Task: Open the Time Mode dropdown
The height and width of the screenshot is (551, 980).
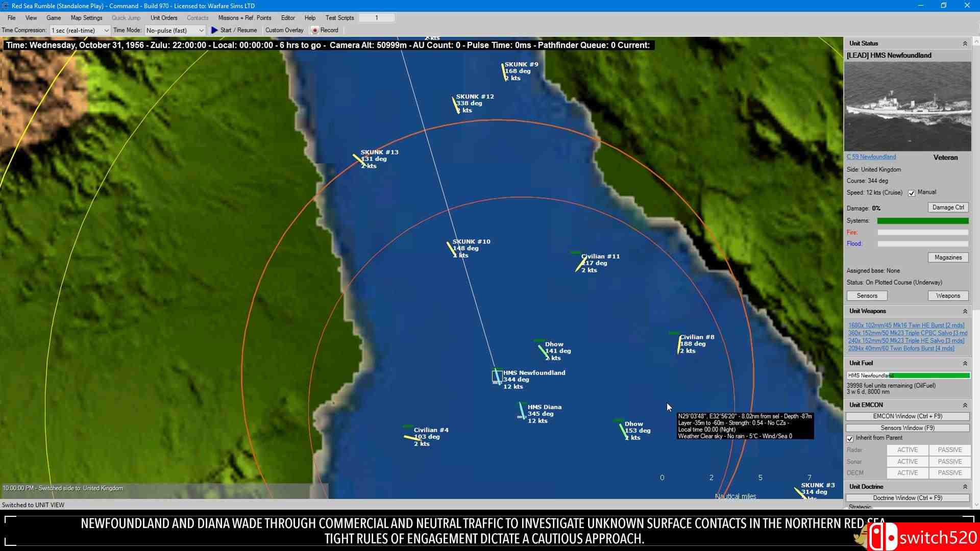Action: pyautogui.click(x=175, y=31)
